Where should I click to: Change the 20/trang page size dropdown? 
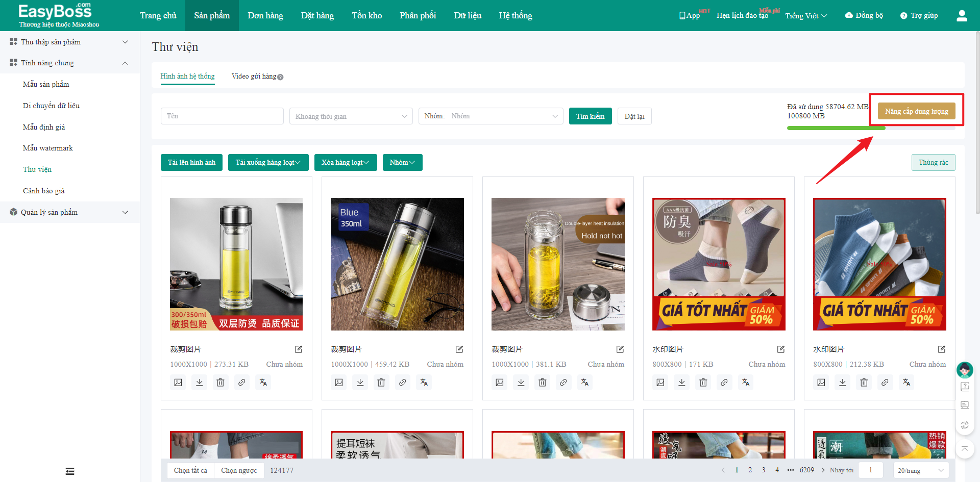coord(921,470)
